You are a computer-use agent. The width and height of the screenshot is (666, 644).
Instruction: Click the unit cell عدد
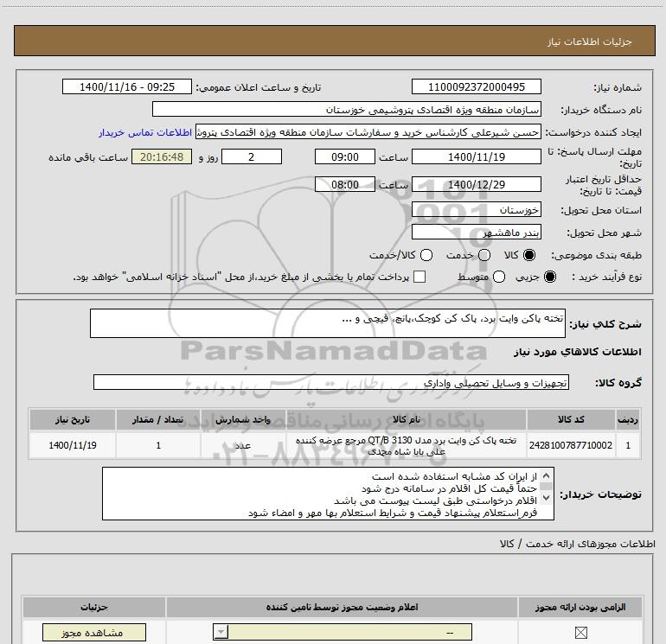243,445
